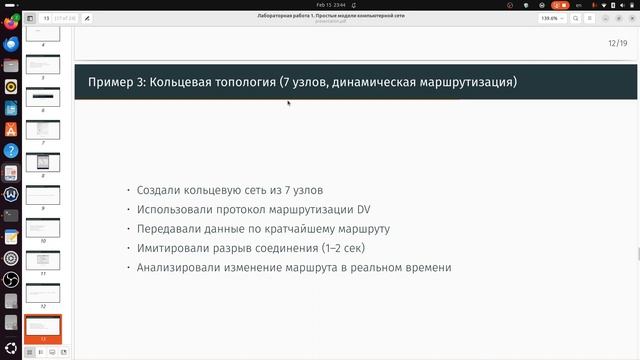Click text 'Использовали протокол маршрутизации DV'

253,209
